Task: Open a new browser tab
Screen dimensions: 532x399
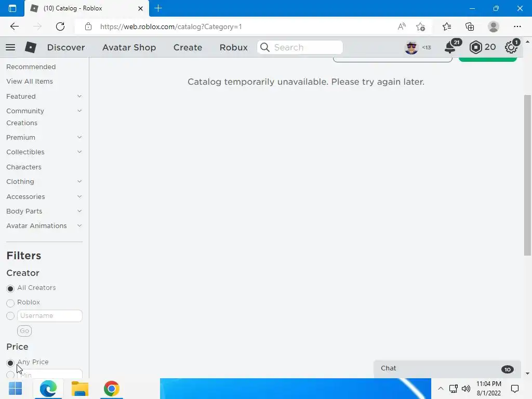Action: [158, 8]
